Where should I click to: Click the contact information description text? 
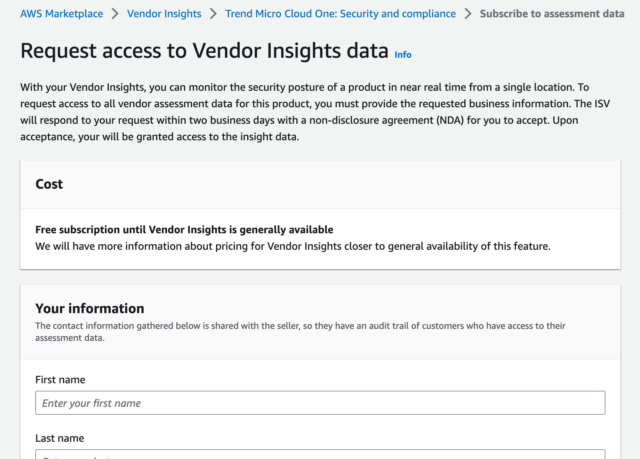[300, 332]
